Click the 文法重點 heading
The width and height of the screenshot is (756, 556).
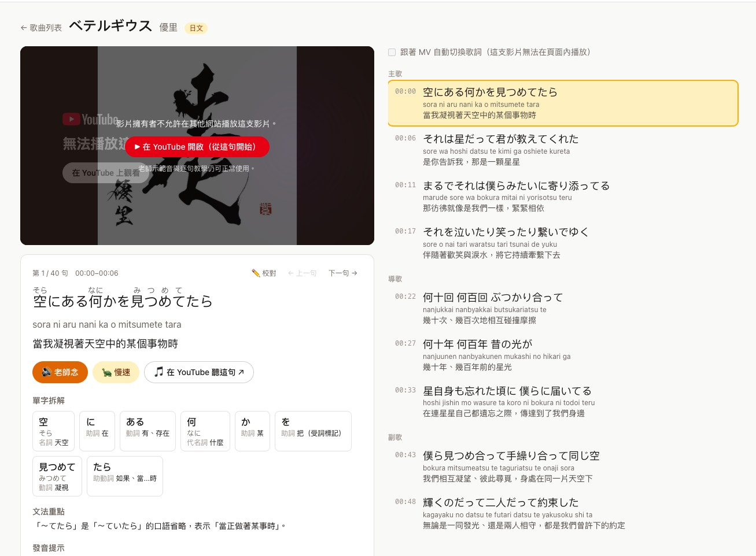(49, 512)
